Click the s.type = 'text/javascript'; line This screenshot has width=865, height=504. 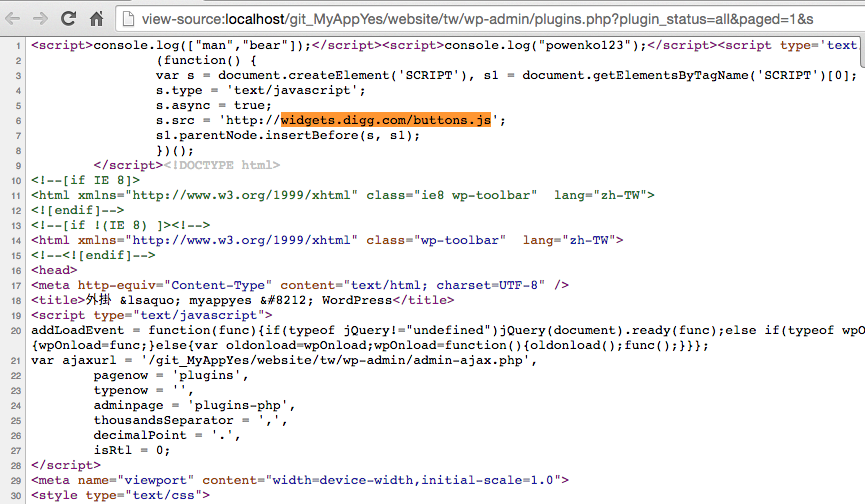coord(260,90)
